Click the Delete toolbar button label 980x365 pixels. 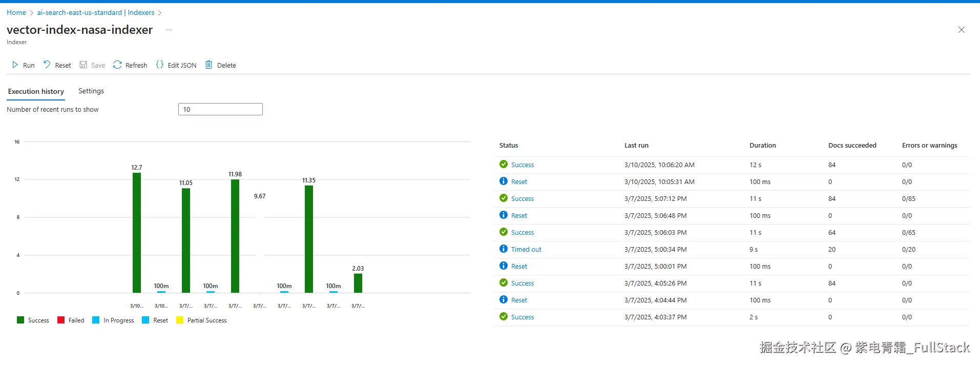click(226, 65)
